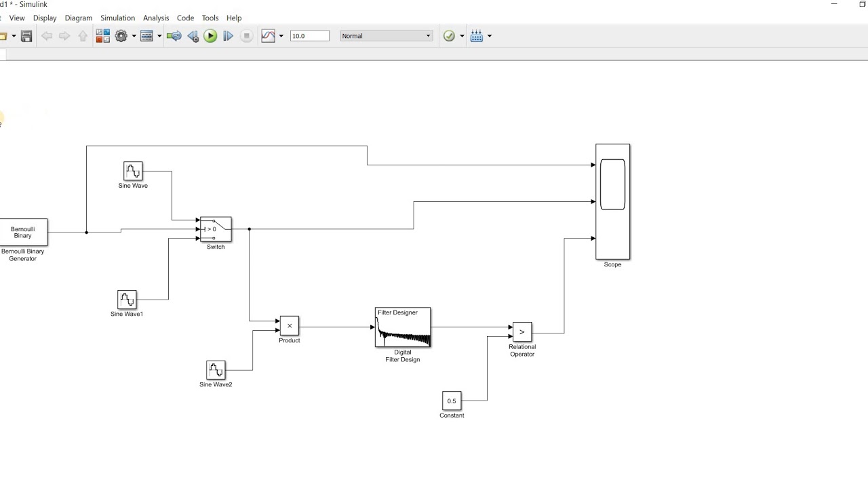The height and width of the screenshot is (488, 868).
Task: Expand the Open file dropdown arrow
Action: click(13, 36)
